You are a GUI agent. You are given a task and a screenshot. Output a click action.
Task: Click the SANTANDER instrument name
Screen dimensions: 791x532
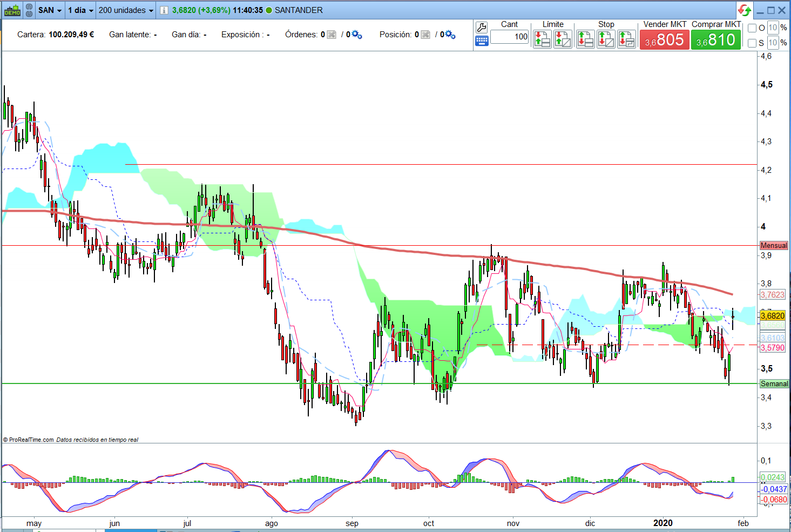tap(299, 10)
